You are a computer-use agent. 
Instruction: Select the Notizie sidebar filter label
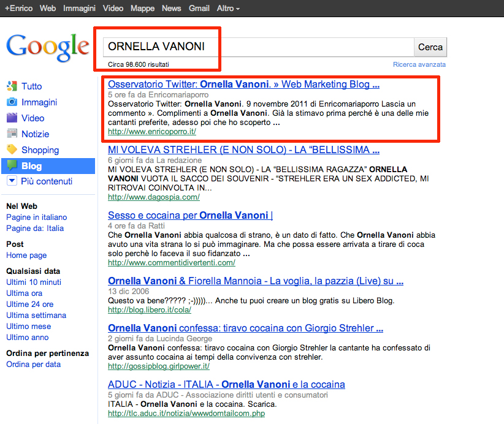pyautogui.click(x=36, y=134)
